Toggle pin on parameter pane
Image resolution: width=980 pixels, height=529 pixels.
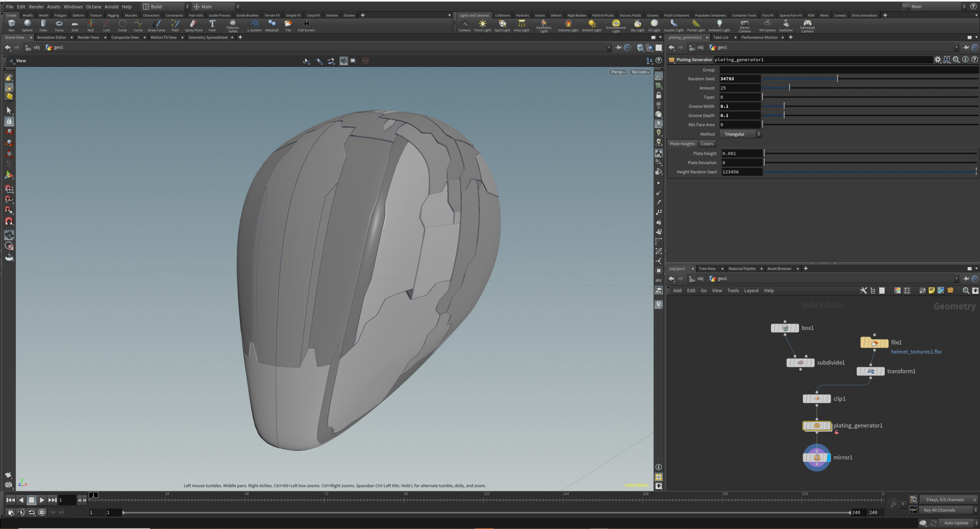pos(966,47)
